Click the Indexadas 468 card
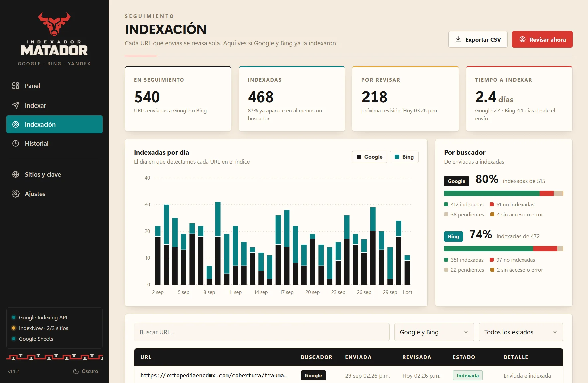Screen dimensions: 588x383 click(x=292, y=99)
